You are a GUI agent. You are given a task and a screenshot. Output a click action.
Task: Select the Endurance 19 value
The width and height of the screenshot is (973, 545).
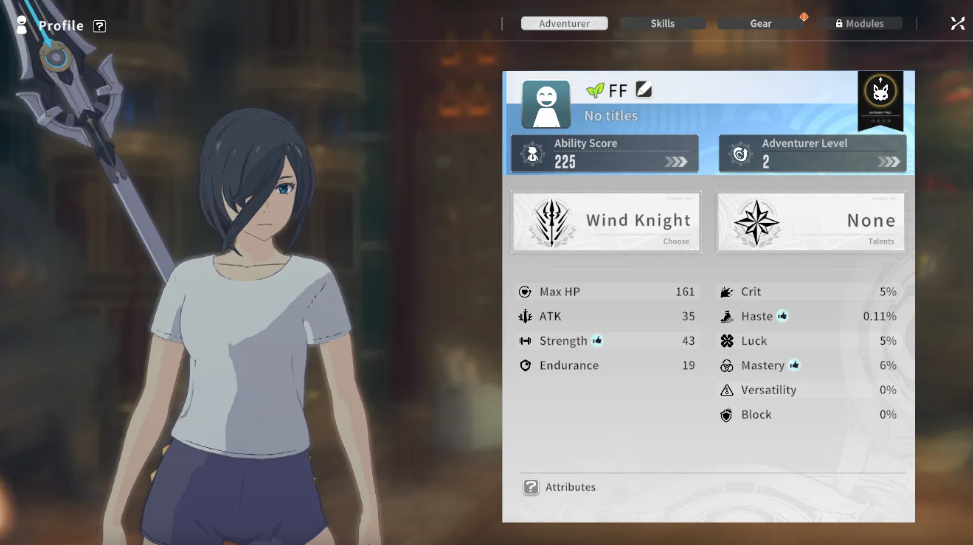tap(688, 366)
